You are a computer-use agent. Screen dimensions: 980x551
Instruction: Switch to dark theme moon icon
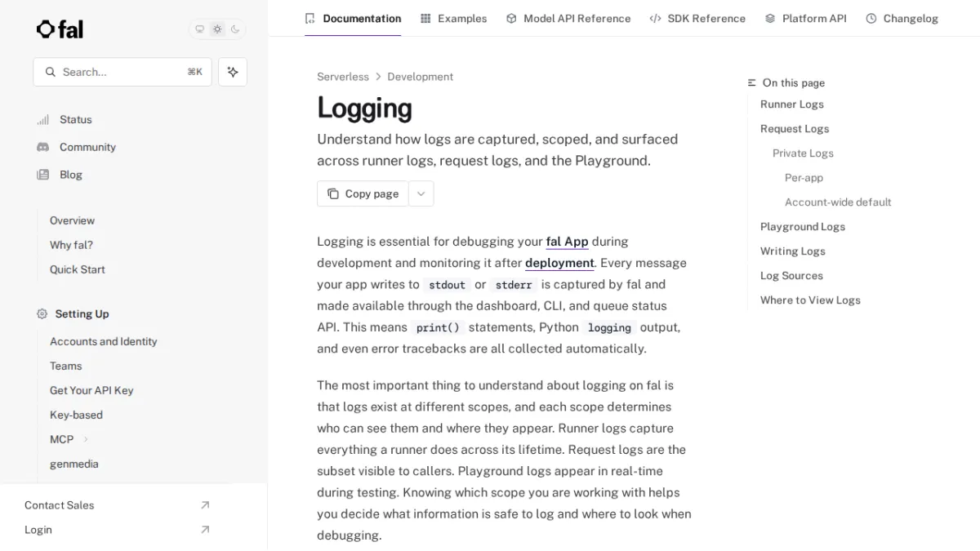point(235,29)
